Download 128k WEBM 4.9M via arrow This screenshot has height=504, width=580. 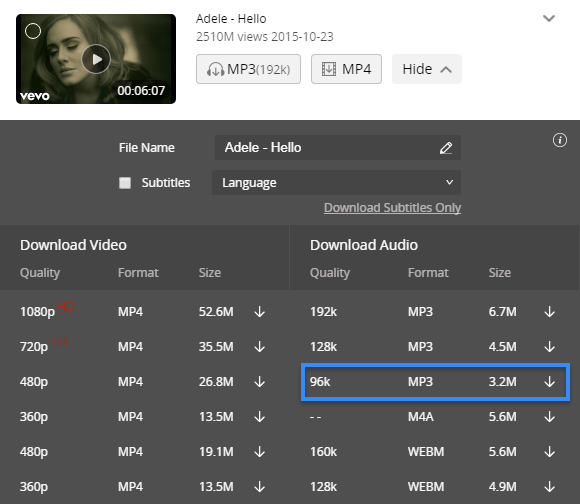[x=550, y=487]
